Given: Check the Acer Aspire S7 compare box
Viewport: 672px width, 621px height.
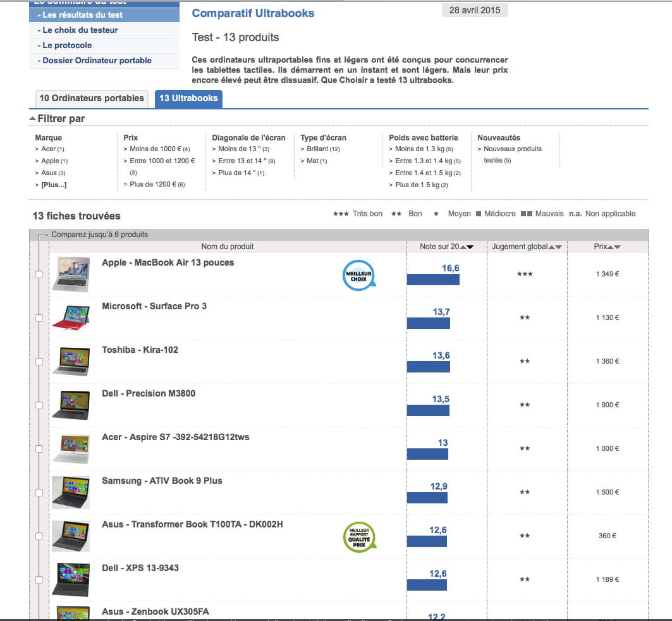Looking at the screenshot, I should pos(39,449).
